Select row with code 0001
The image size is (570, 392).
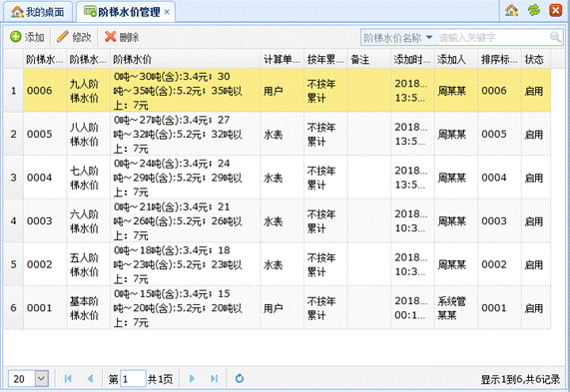pyautogui.click(x=277, y=308)
